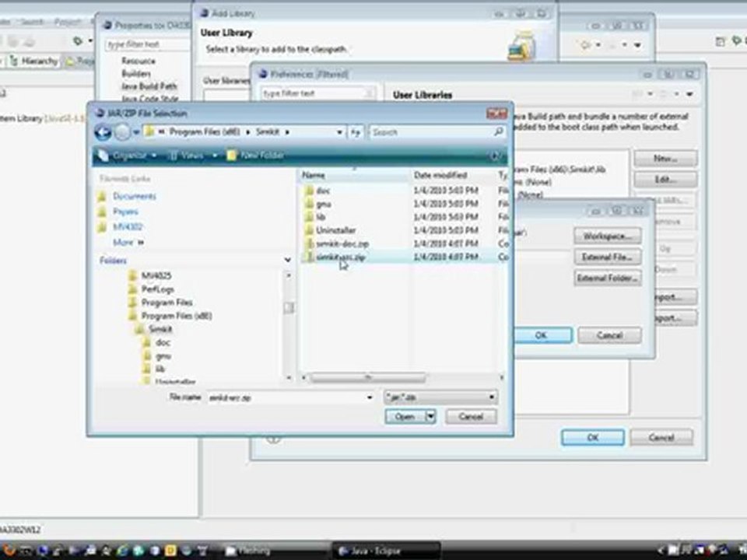Viewport: 747px width, 560px height.
Task: Cancel the small background dialog
Action: (609, 335)
